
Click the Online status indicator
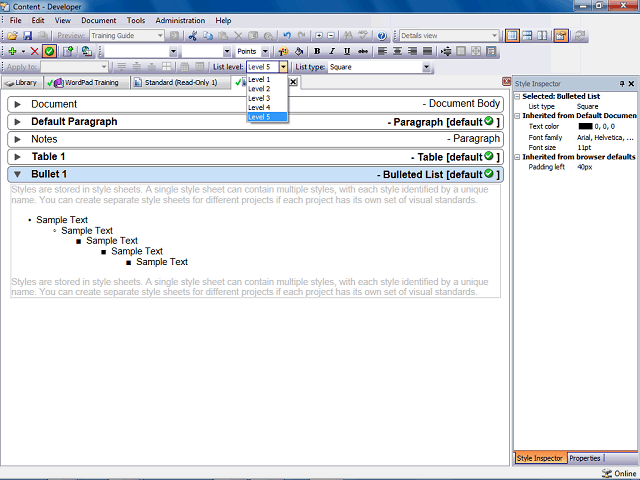(x=619, y=473)
